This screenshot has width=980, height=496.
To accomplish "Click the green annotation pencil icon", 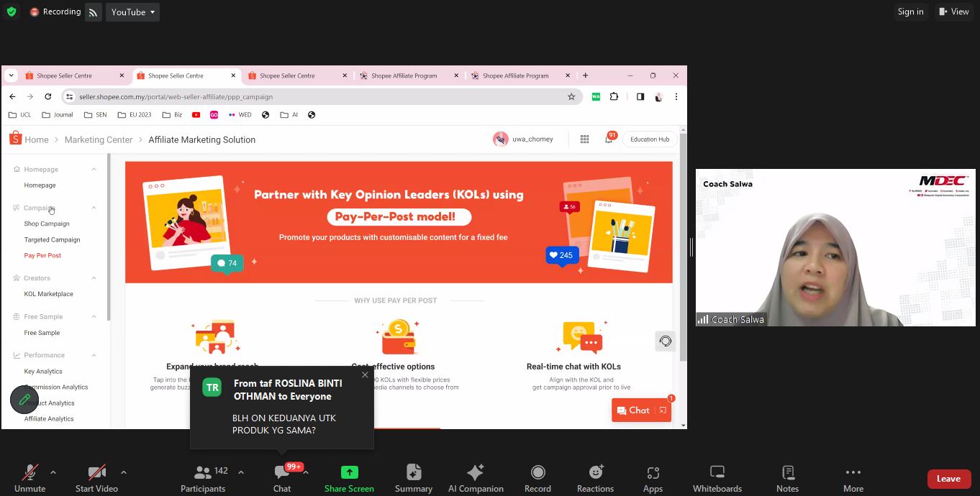I will pos(24,400).
